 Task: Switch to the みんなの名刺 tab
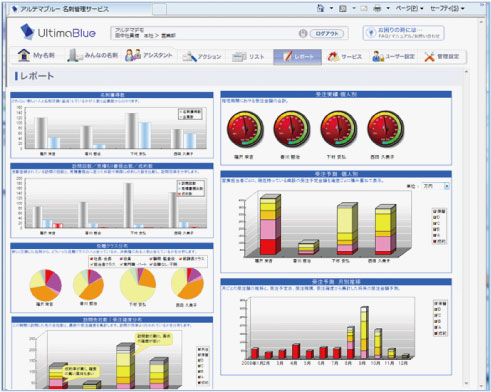92,55
